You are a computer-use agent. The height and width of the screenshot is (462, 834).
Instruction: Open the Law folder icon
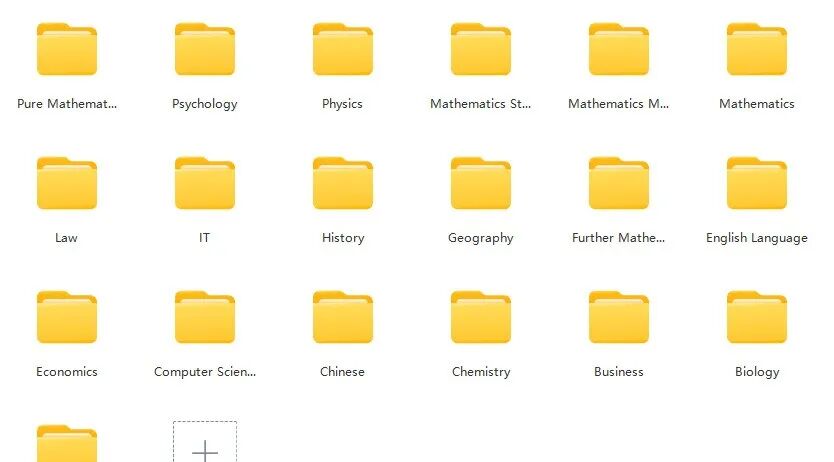pos(67,183)
